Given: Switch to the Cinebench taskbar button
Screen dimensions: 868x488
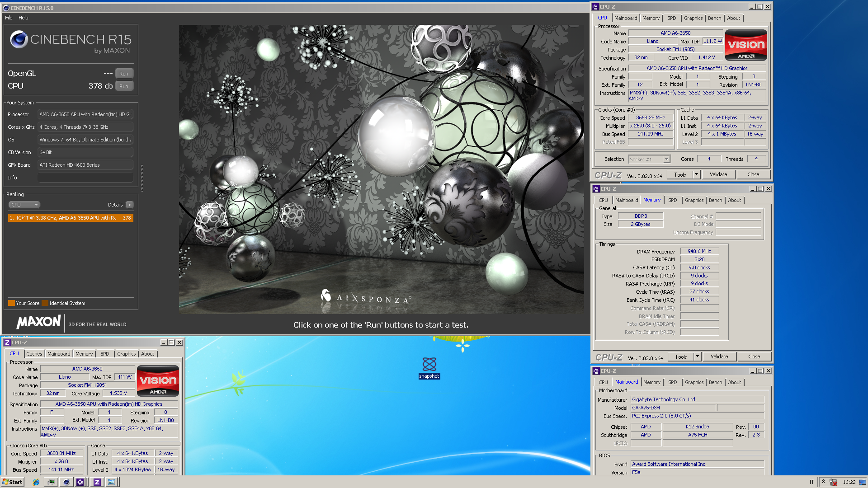Looking at the screenshot, I should [x=66, y=482].
